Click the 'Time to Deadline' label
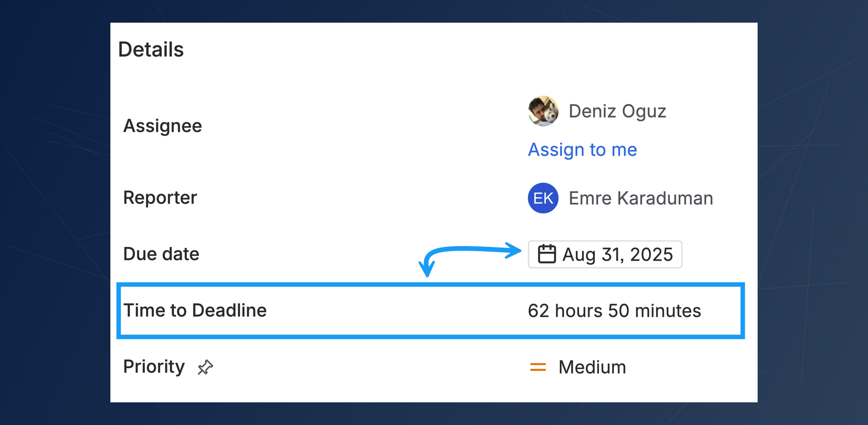 pyautogui.click(x=195, y=310)
